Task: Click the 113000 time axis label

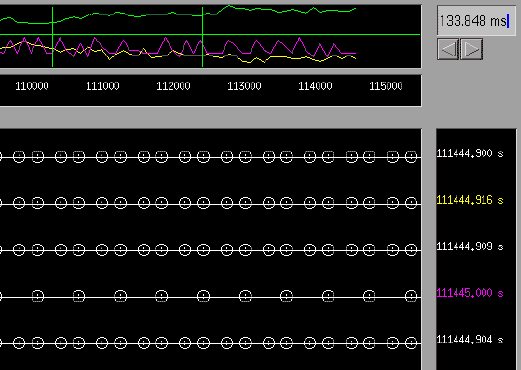Action: [244, 86]
